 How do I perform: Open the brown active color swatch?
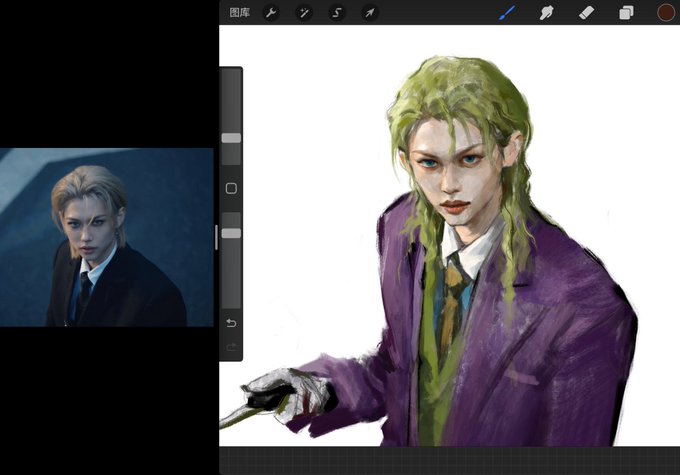(x=666, y=13)
